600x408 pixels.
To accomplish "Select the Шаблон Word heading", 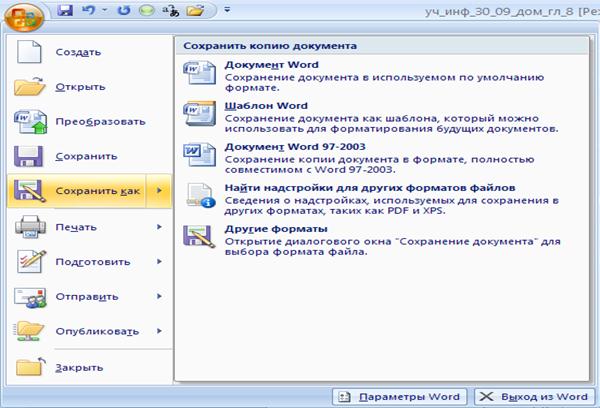I will (266, 106).
